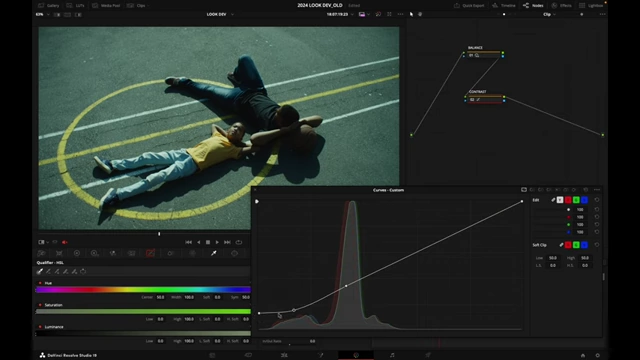Select the Y luminance Edit channel
This screenshot has height=360, width=640.
[x=560, y=200]
